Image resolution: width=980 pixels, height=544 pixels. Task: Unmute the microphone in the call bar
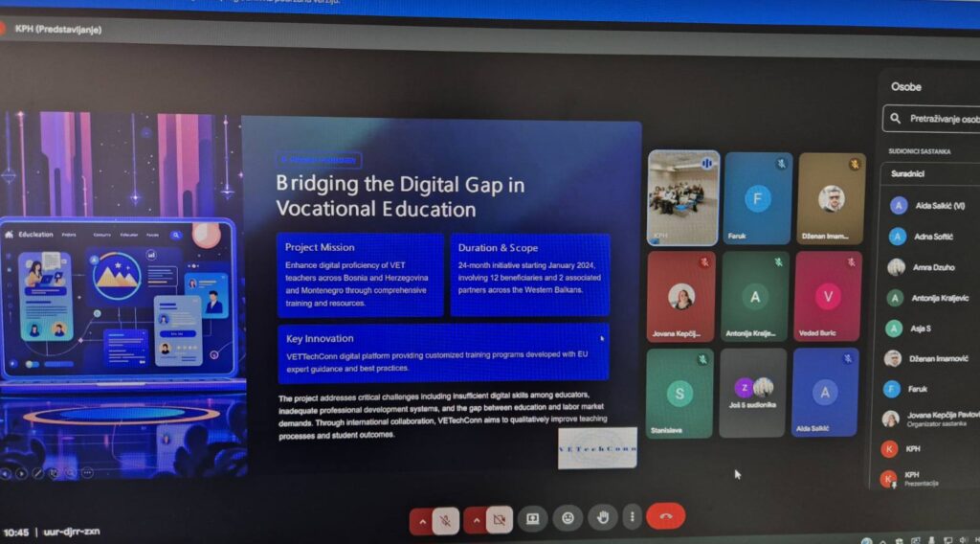(x=445, y=519)
